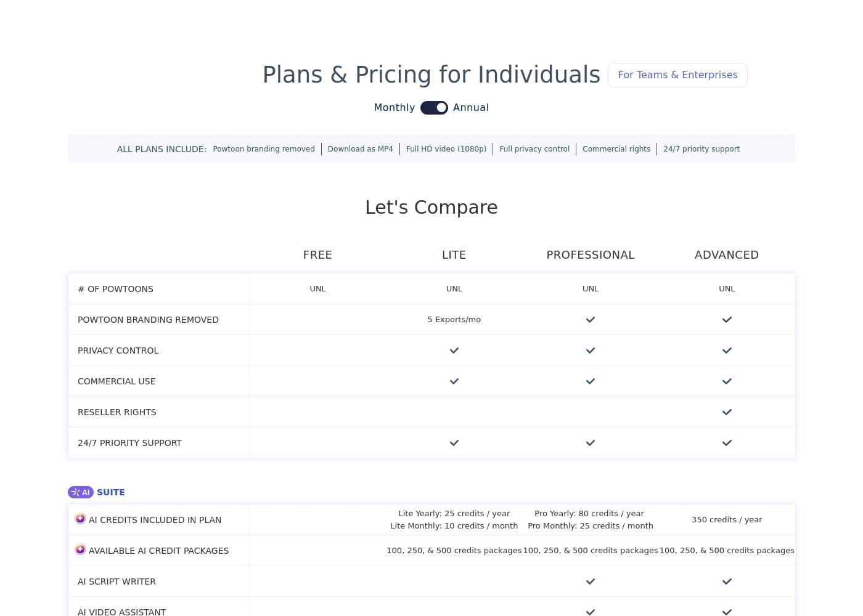Screen dimensions: 863x616
Task: Click the AI badge icon next to SUITE
Action: click(x=81, y=492)
